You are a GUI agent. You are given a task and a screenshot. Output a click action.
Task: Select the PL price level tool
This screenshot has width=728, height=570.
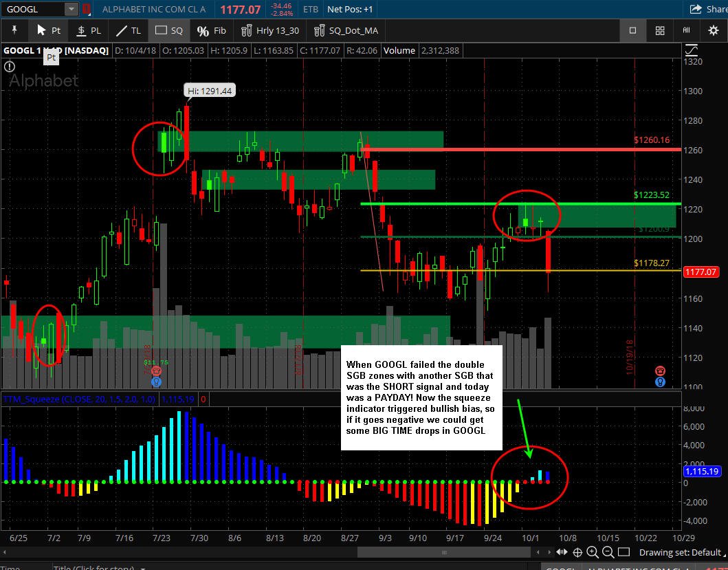88,30
